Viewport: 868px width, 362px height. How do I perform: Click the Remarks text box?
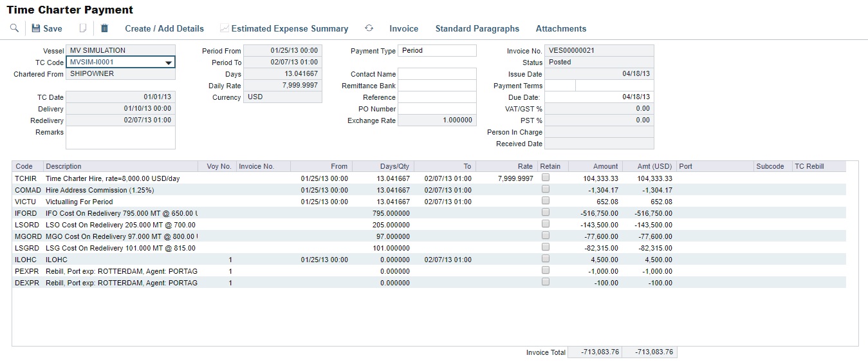[x=120, y=138]
